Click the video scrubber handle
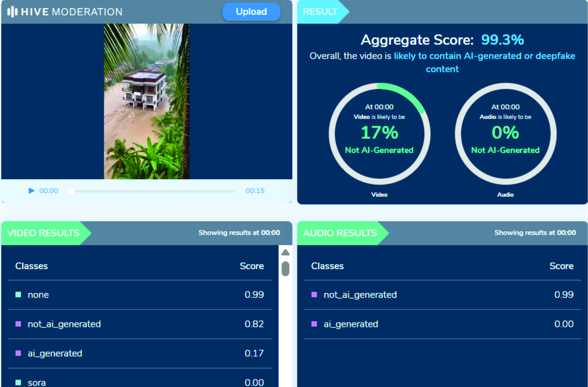The height and width of the screenshot is (387, 588). [71, 191]
